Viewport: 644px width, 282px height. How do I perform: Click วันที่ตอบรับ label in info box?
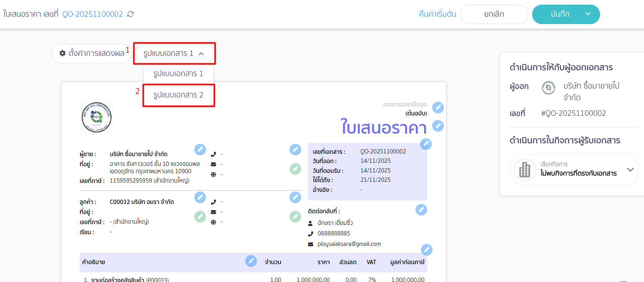(328, 171)
